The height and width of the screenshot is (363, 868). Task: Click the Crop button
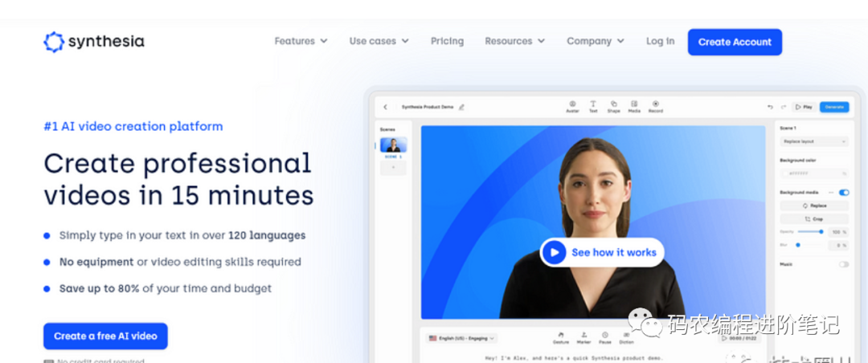[813, 219]
